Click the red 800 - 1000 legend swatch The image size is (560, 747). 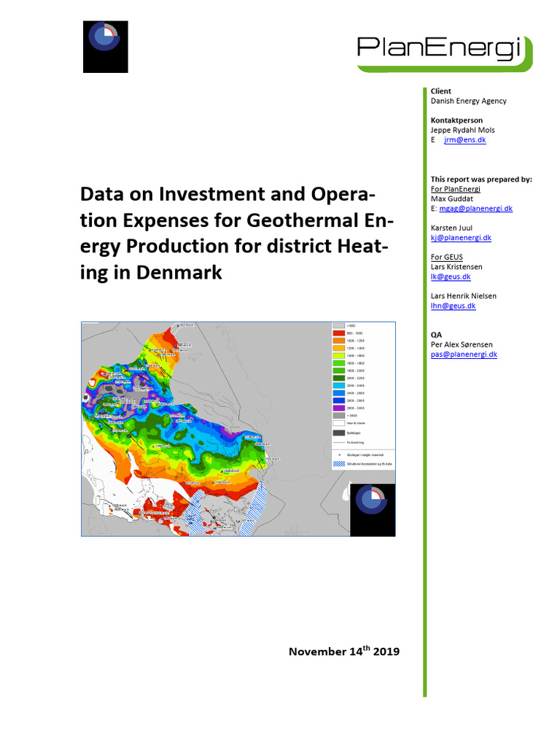(338, 333)
